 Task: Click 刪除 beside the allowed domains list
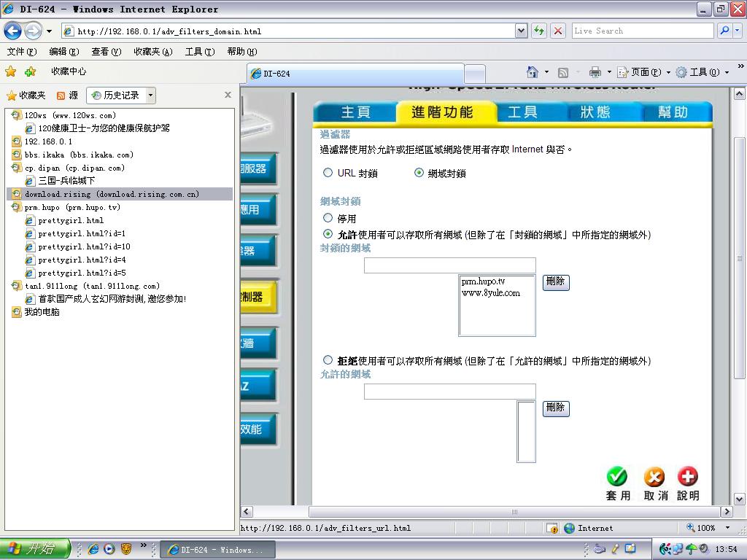(x=556, y=408)
